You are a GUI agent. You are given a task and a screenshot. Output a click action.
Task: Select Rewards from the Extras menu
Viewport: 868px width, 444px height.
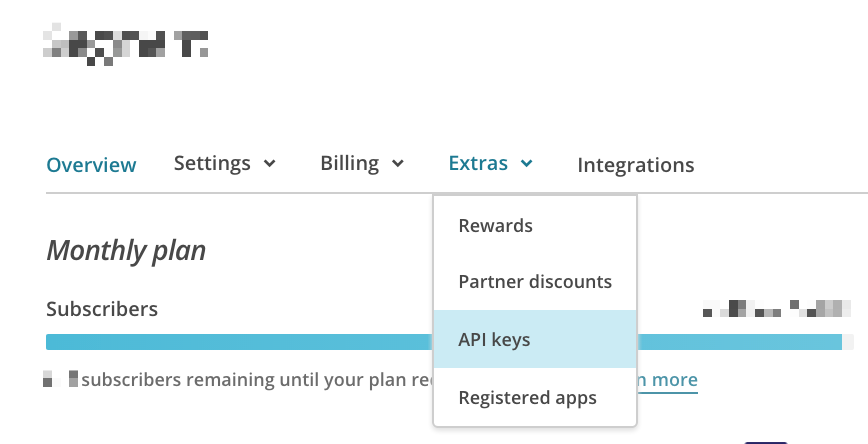(x=495, y=226)
